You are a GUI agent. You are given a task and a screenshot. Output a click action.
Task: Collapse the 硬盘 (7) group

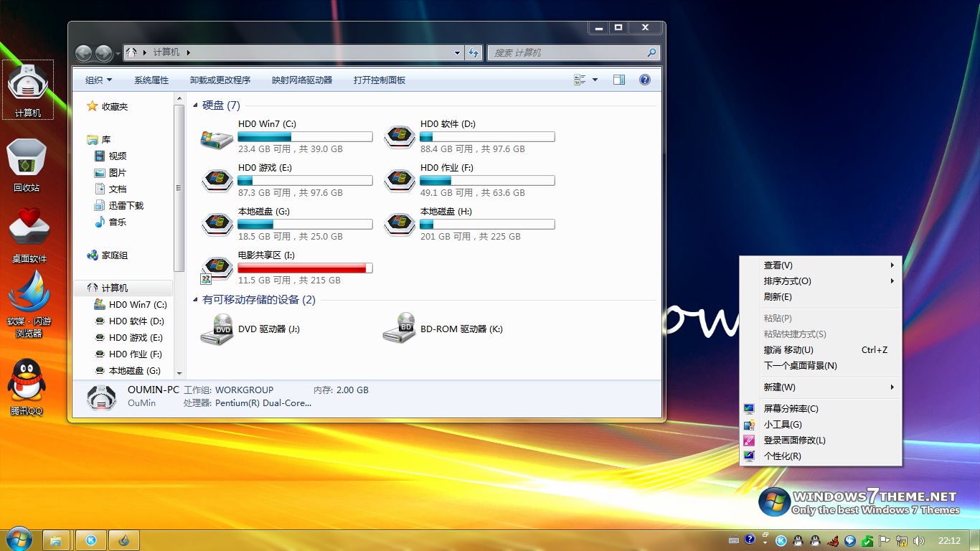[x=196, y=105]
